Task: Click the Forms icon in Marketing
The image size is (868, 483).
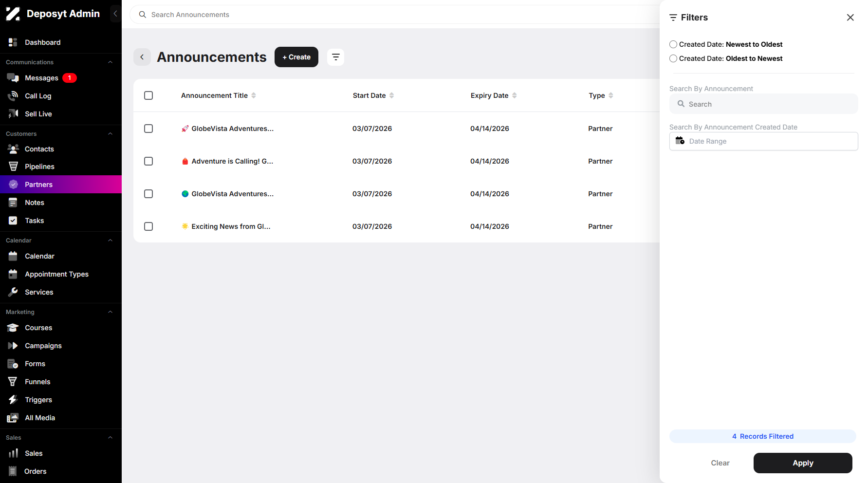Action: [x=13, y=364]
